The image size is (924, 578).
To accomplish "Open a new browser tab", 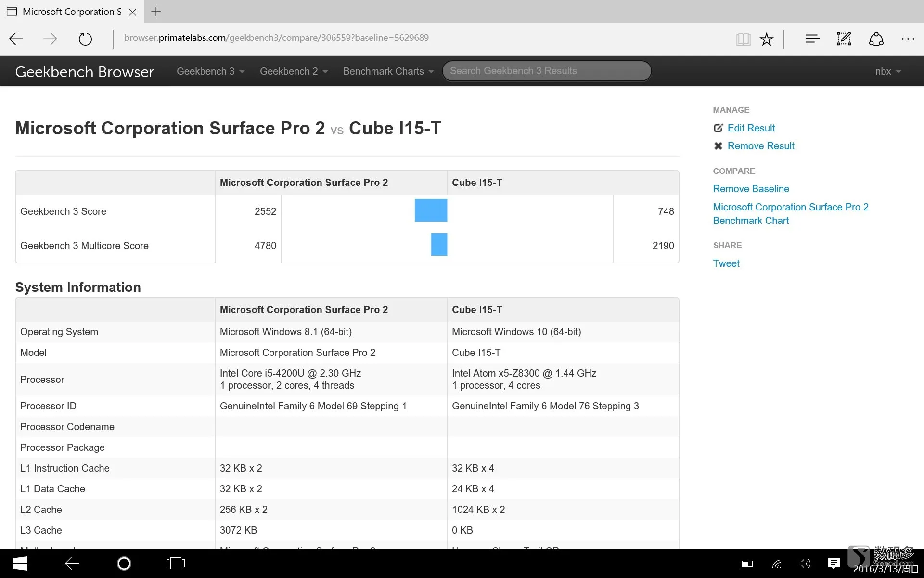I will tap(156, 12).
